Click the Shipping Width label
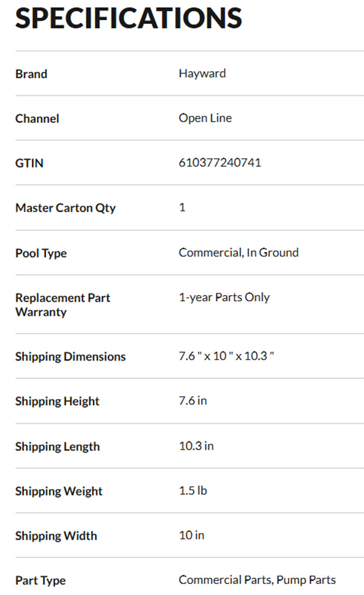This screenshot has width=364, height=595. 56,536
